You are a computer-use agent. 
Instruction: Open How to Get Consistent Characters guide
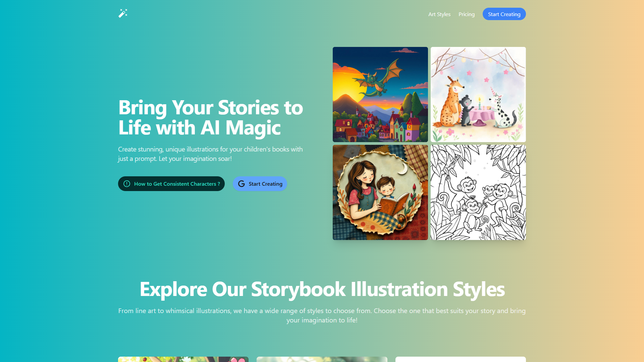click(x=171, y=184)
